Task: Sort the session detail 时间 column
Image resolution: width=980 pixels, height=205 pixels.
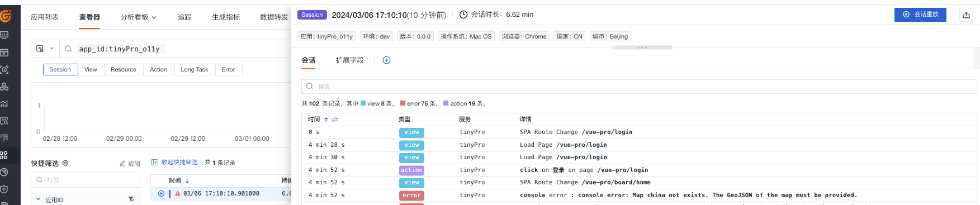Action: 326,120
